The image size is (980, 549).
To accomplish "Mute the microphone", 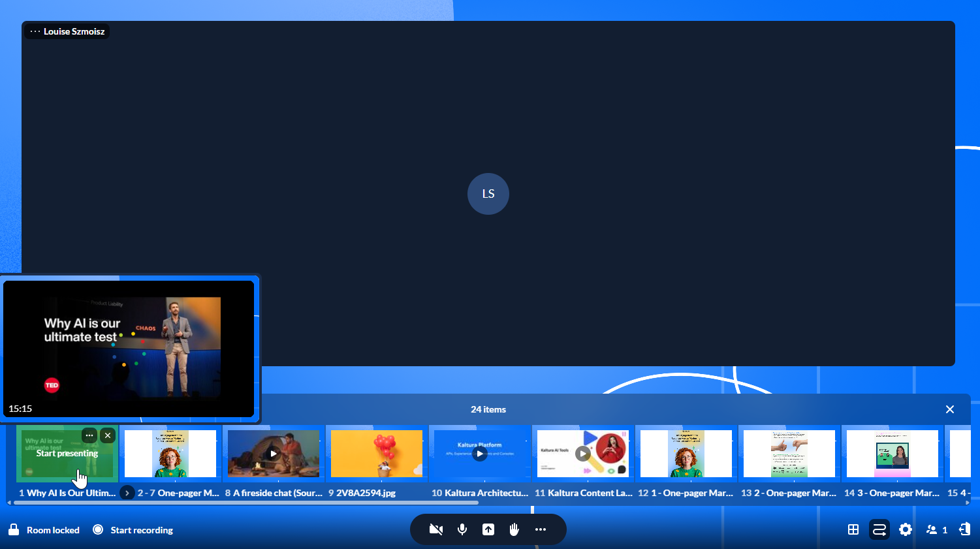I will [x=462, y=529].
